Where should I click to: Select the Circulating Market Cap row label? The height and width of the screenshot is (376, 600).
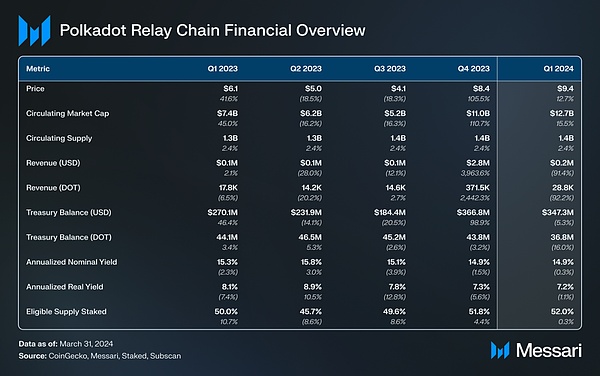point(68,114)
